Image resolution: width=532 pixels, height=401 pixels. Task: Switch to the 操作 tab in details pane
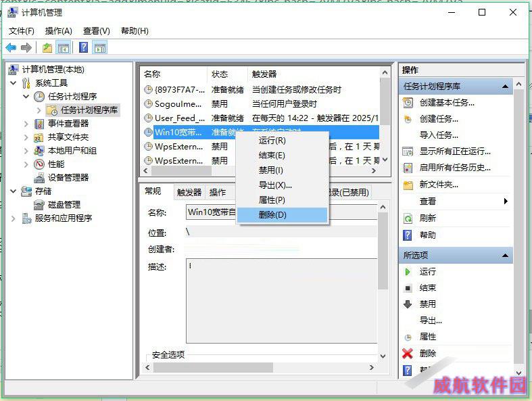pyautogui.click(x=218, y=193)
